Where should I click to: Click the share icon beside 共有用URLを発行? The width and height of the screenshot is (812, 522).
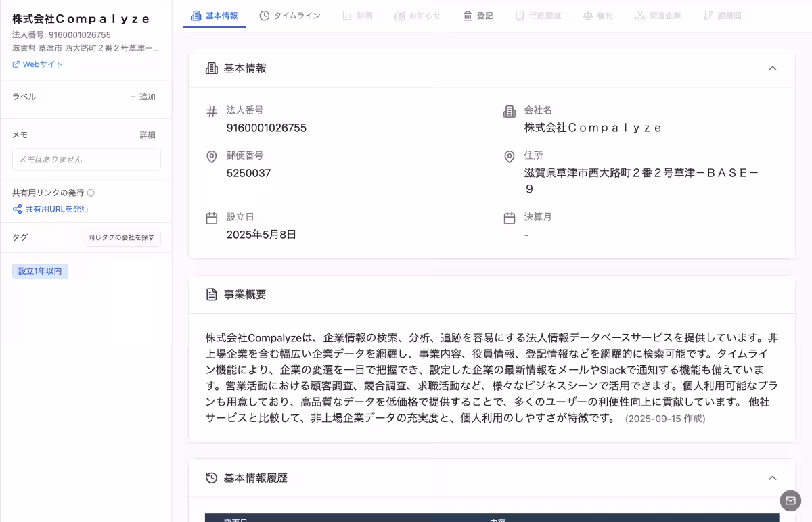pyautogui.click(x=16, y=209)
